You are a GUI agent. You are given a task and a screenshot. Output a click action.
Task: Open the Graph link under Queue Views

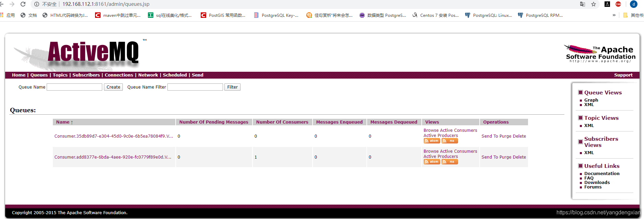click(x=591, y=100)
